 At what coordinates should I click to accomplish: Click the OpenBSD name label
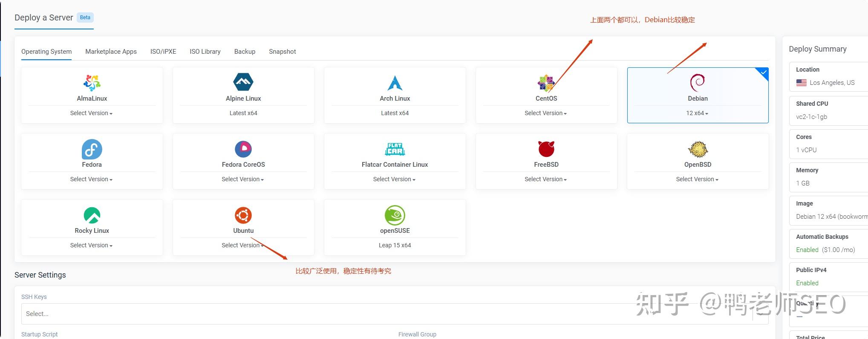pos(698,165)
